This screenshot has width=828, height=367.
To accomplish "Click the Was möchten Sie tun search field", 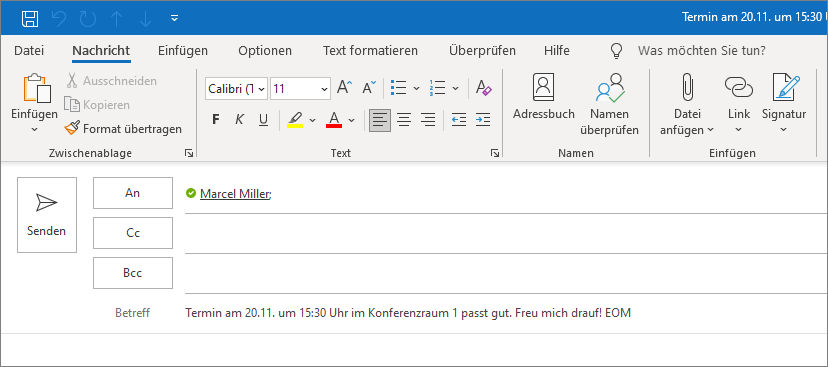I will [702, 51].
